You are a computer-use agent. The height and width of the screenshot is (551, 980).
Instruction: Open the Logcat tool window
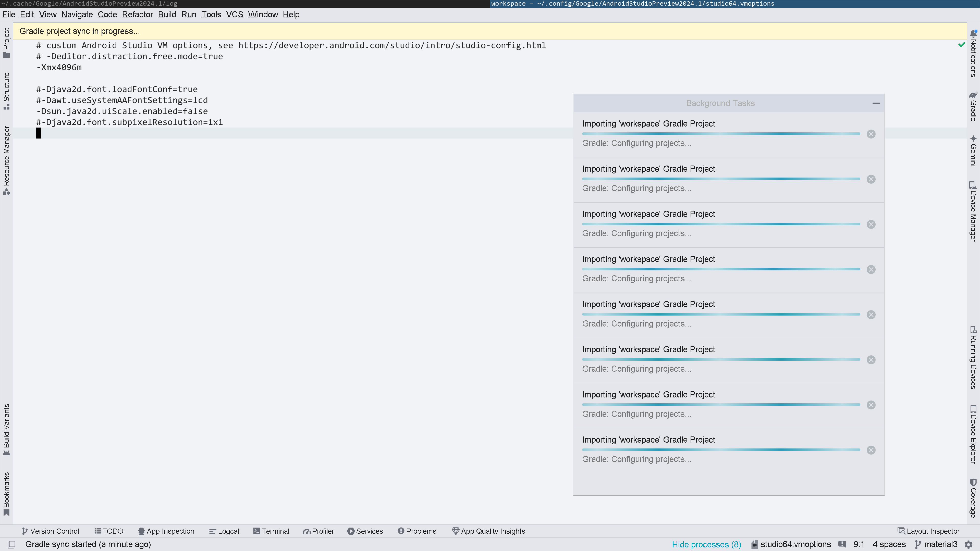point(224,531)
